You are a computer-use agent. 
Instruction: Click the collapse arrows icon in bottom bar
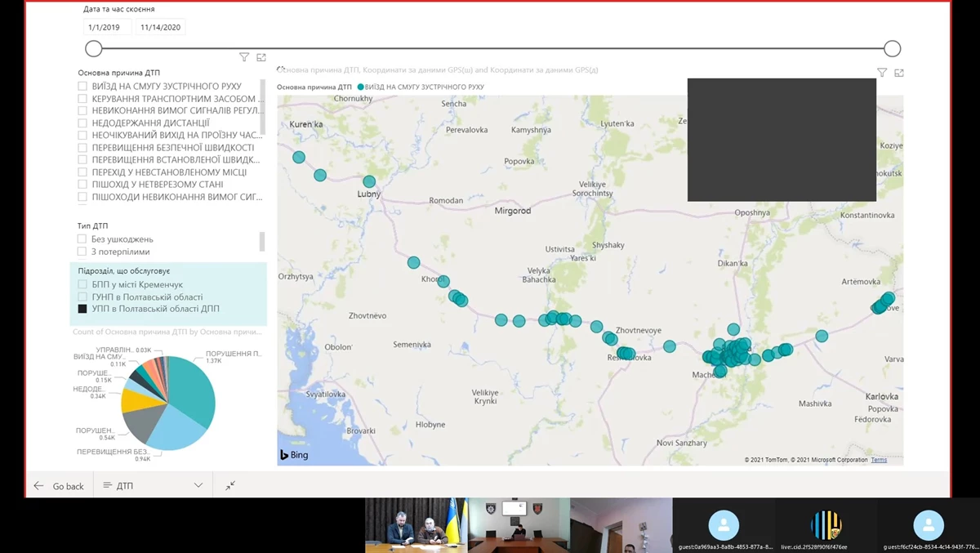coord(230,485)
